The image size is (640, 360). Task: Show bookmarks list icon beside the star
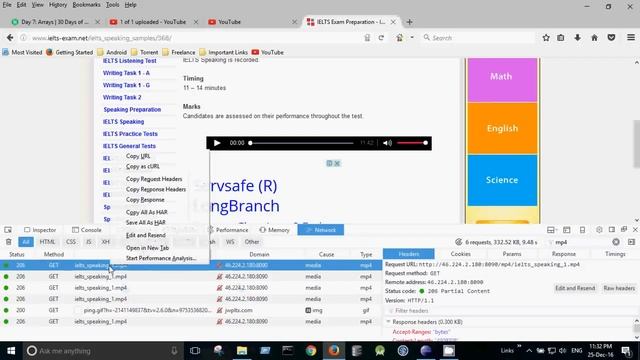(x=561, y=38)
